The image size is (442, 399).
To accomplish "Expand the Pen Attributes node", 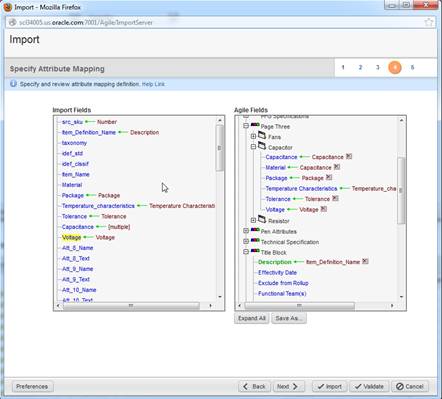I will pos(246,231).
